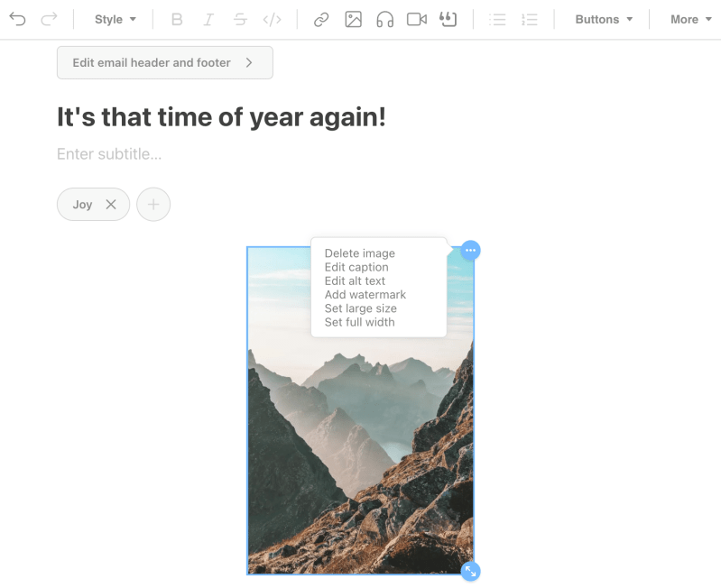This screenshot has width=721, height=588.
Task: Click the Enter subtitle field
Action: (109, 154)
